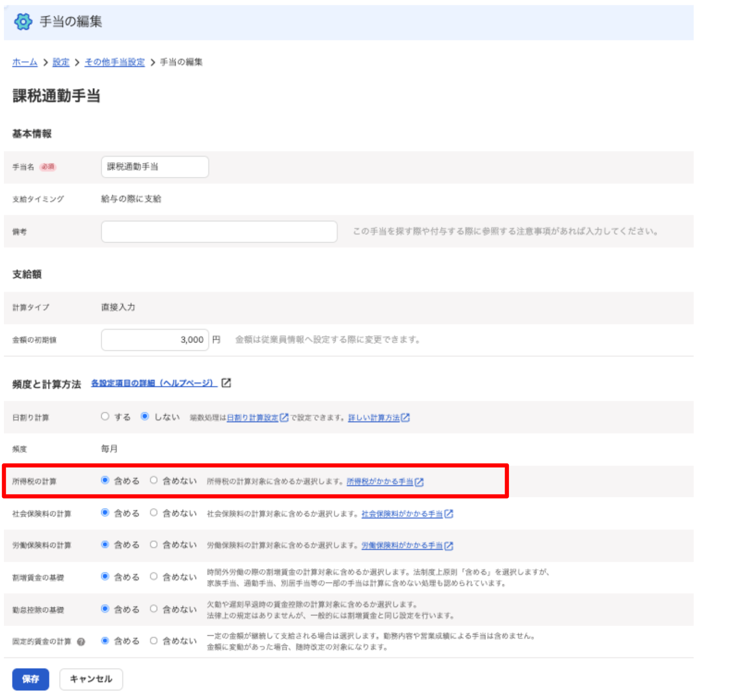Click external link icon after 所得税がかかる手当
This screenshot has width=730, height=700.
(419, 482)
